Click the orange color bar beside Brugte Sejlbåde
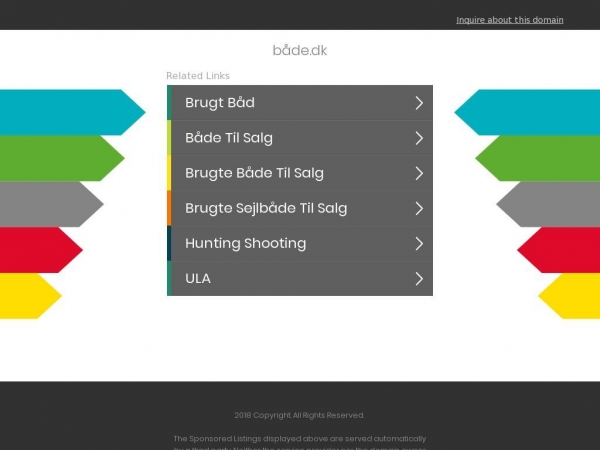Screen dimensions: 600x450 169,208
